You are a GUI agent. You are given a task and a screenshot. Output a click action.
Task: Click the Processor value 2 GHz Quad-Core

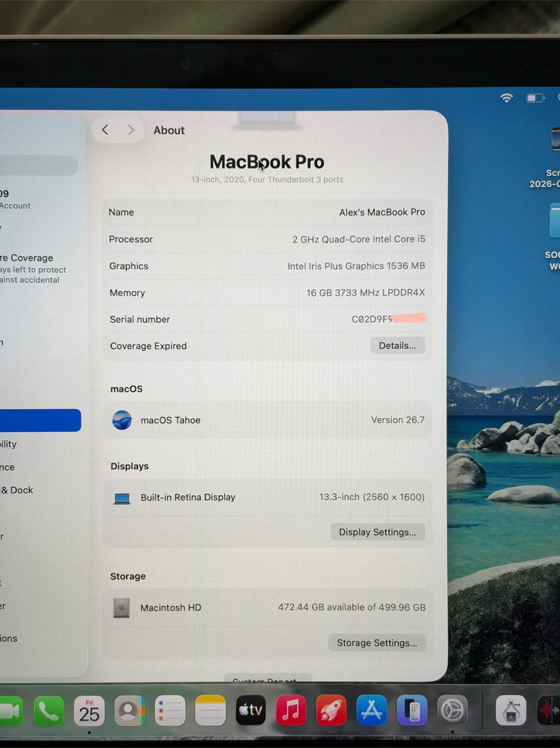(359, 239)
